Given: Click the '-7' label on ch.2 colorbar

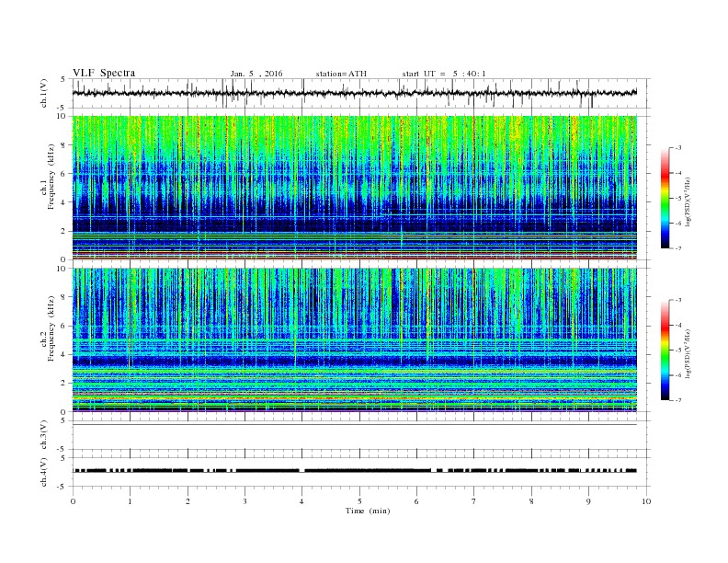Looking at the screenshot, I should pos(677,400).
